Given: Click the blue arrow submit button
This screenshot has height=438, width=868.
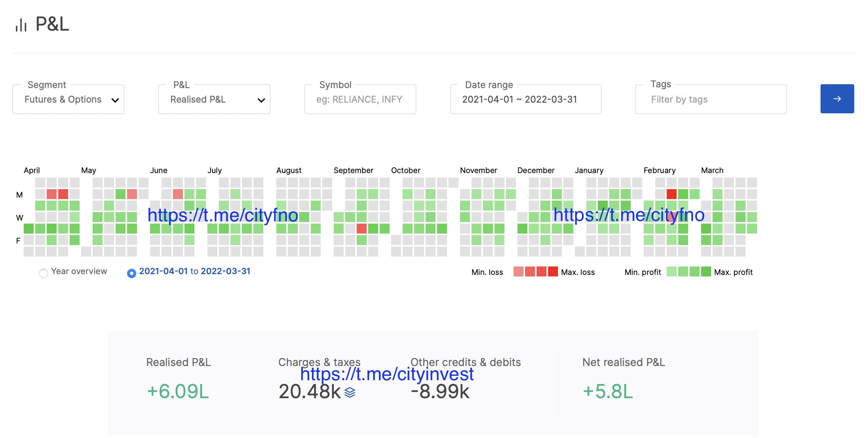Looking at the screenshot, I should [x=837, y=99].
